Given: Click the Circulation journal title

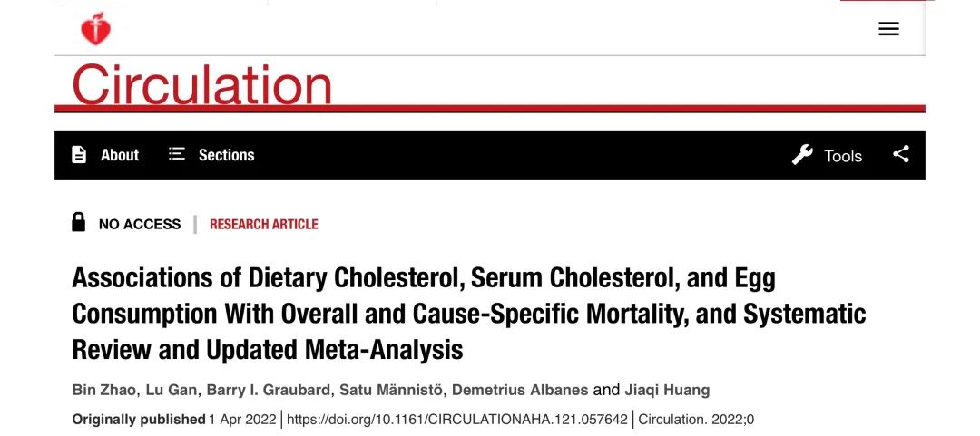Looking at the screenshot, I should [201, 84].
